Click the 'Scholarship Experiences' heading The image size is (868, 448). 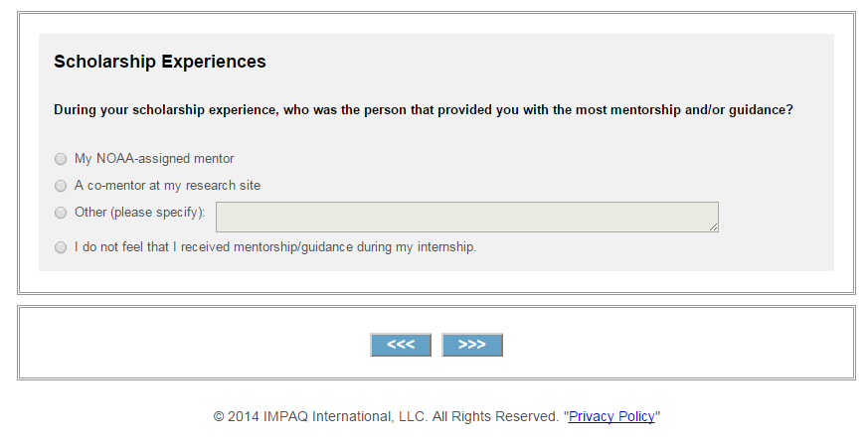coord(160,62)
